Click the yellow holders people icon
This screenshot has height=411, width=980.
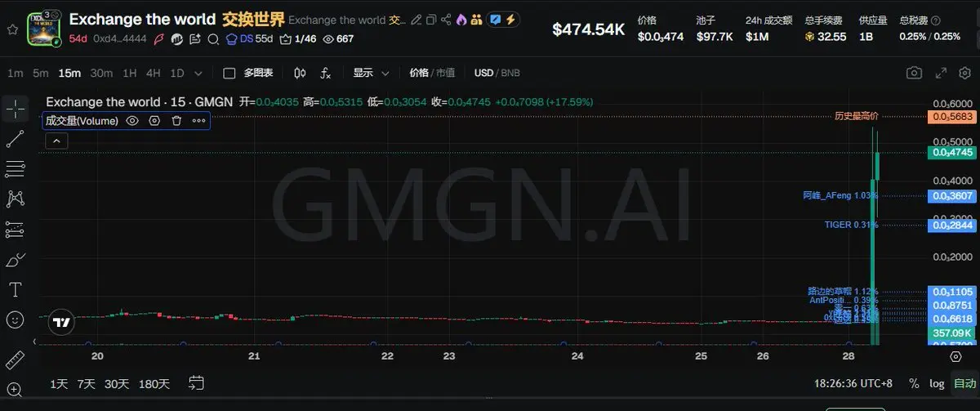(477, 20)
